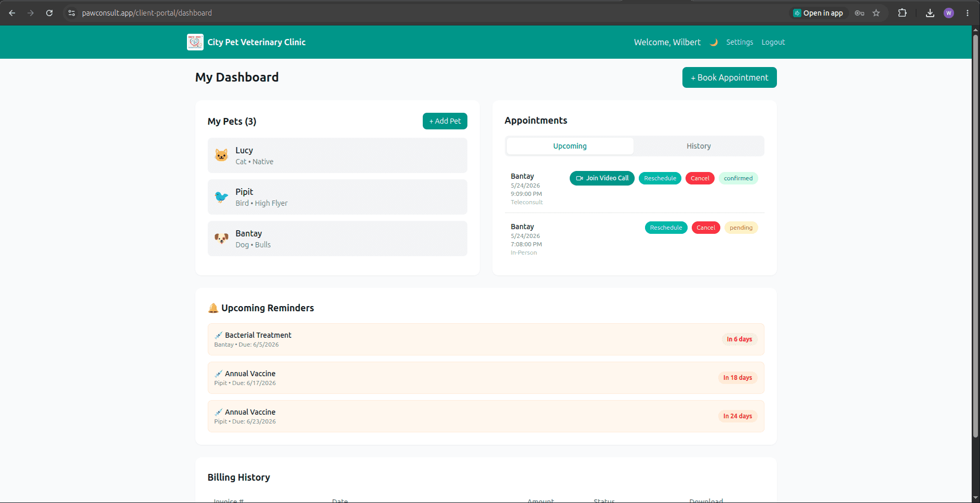Switch to the History appointments tab
Viewport: 980px width, 503px height.
click(x=699, y=146)
